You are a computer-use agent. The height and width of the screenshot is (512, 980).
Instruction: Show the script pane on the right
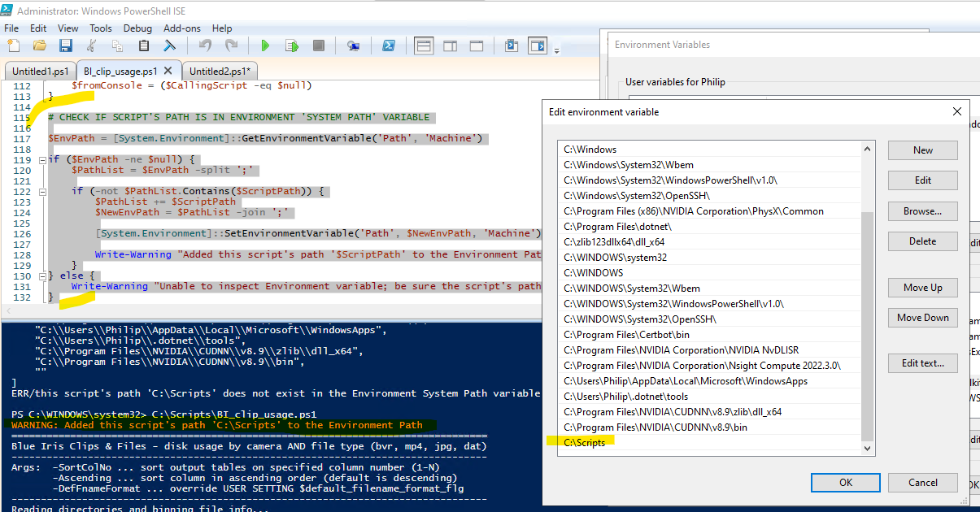tap(450, 46)
